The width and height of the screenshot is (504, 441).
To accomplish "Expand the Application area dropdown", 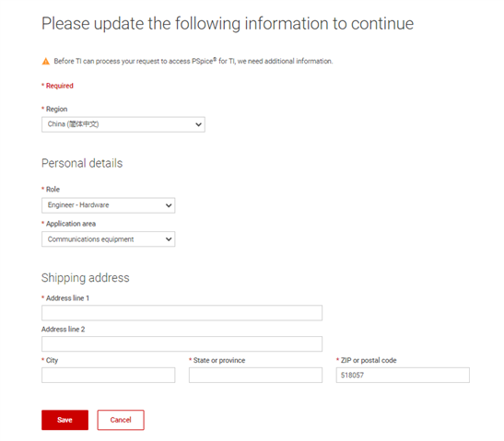I will (109, 239).
